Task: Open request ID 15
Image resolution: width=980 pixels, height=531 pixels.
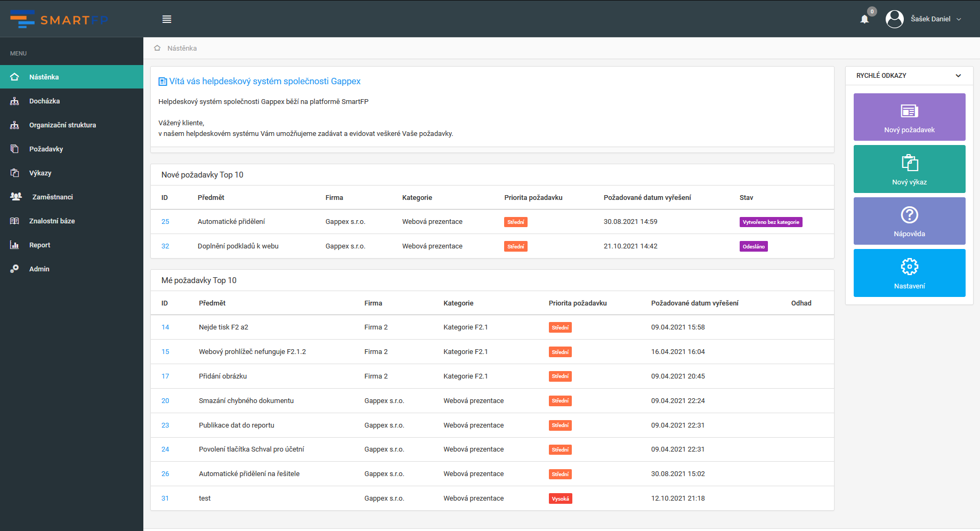Action: coord(165,352)
